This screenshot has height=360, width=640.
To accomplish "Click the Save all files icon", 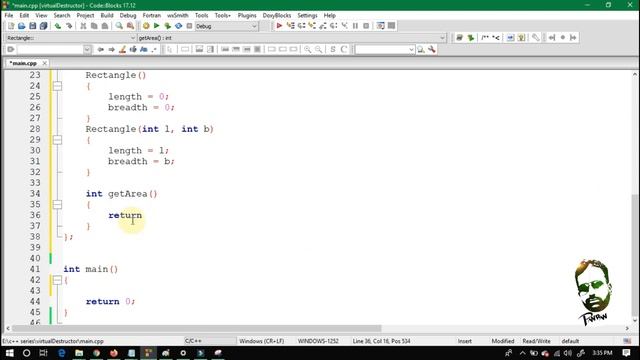I will tap(43, 26).
